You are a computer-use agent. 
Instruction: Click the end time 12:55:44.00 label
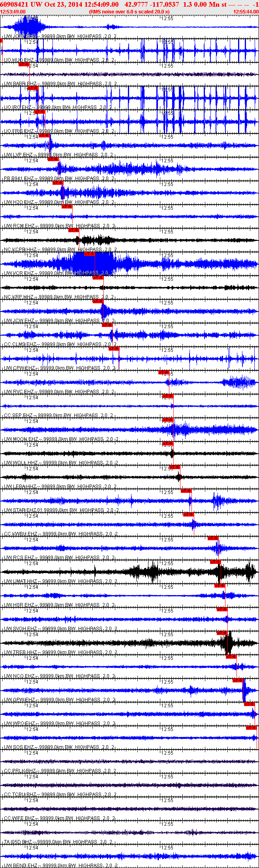[246, 12]
